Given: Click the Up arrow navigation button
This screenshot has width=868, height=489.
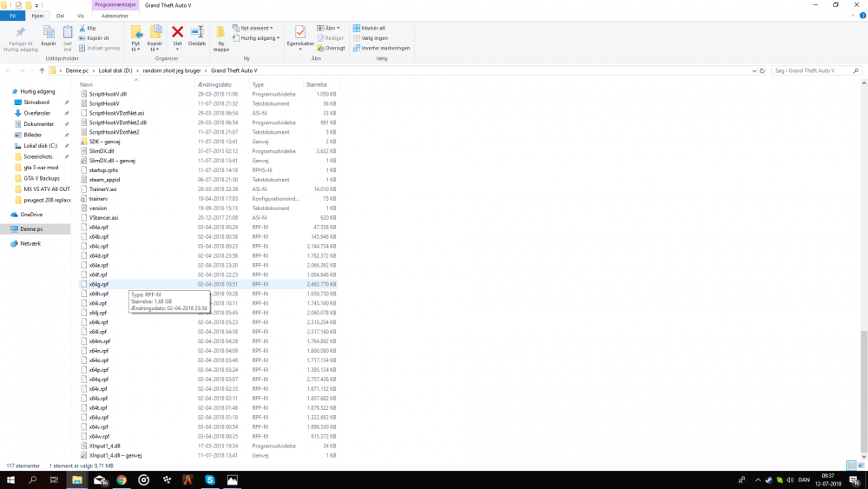Looking at the screenshot, I should pyautogui.click(x=42, y=70).
